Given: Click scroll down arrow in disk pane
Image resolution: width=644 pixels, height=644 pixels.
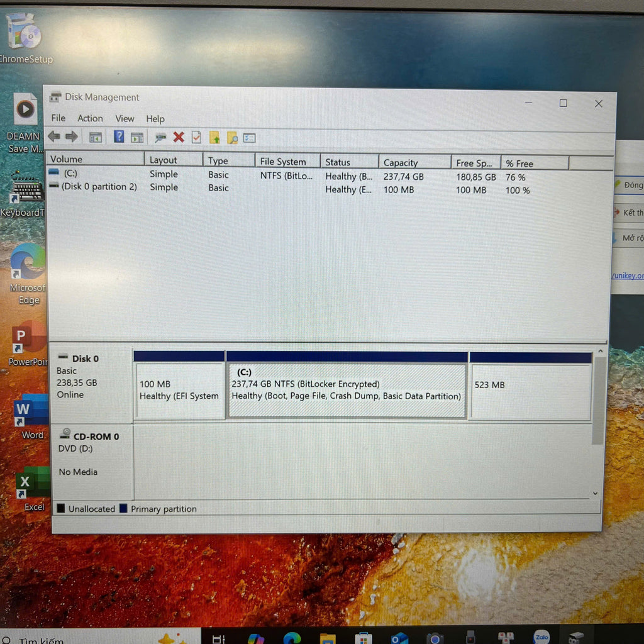Looking at the screenshot, I should (596, 494).
